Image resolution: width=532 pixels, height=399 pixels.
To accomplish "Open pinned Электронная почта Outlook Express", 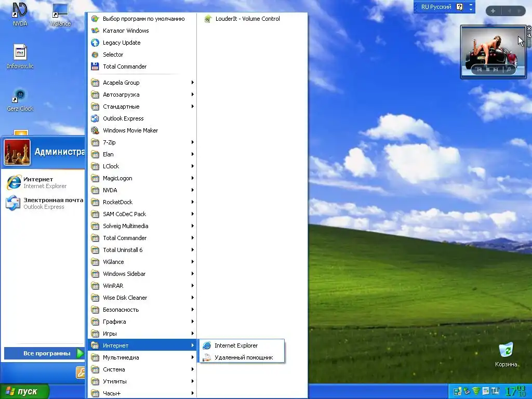I will (x=44, y=203).
